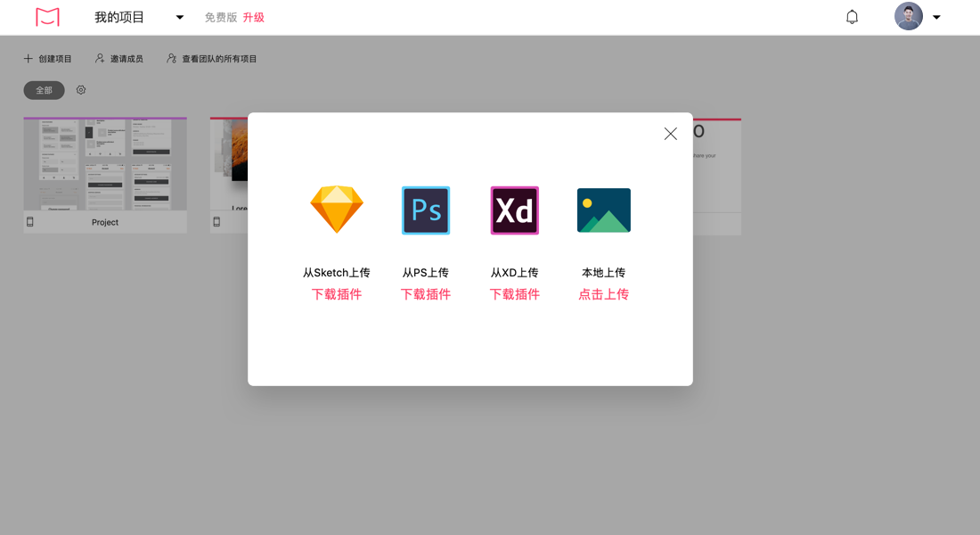Open 查看团队的所有项目
This screenshot has width=980, height=535.
point(219,59)
